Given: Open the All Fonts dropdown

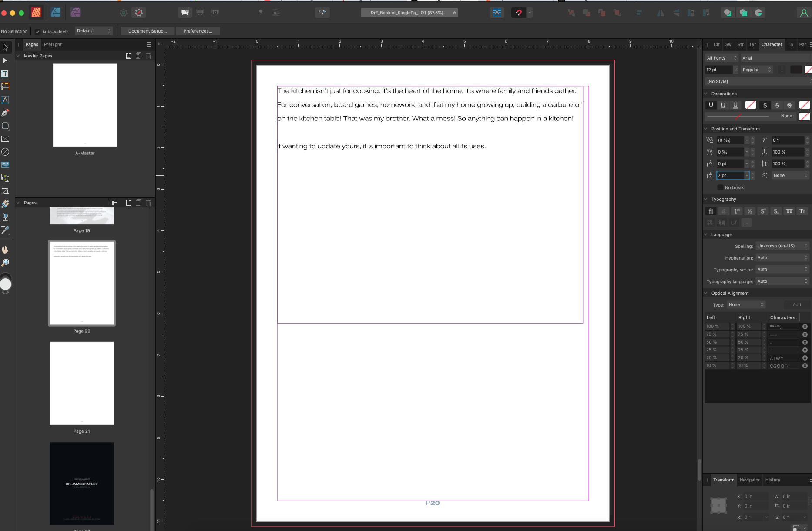Looking at the screenshot, I should coord(721,58).
